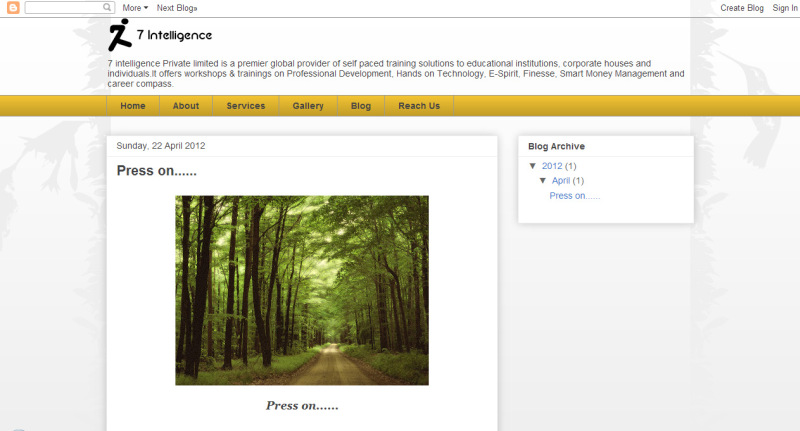Click Sign In at the top right
This screenshot has width=800, height=431.
[x=785, y=7]
